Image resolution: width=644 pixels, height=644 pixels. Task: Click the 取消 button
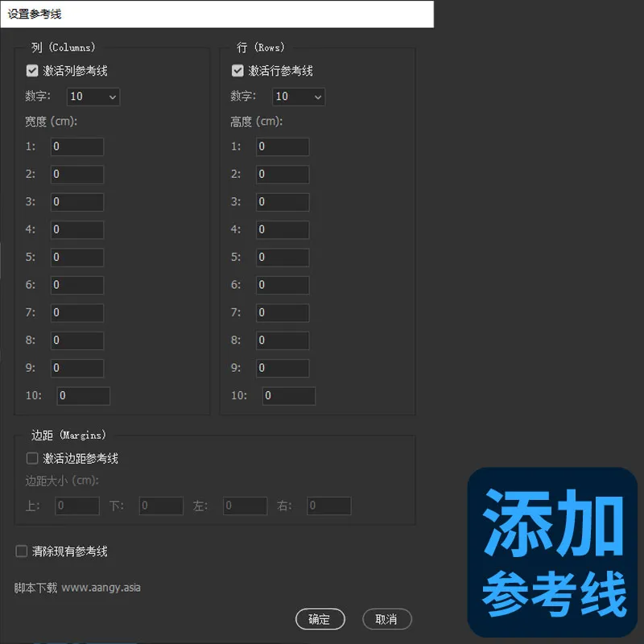click(x=386, y=619)
